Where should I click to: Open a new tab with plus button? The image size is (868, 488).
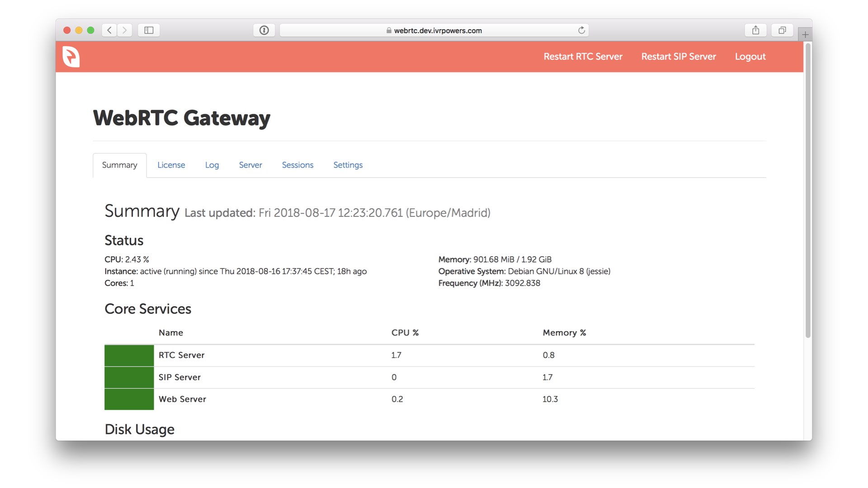[805, 34]
